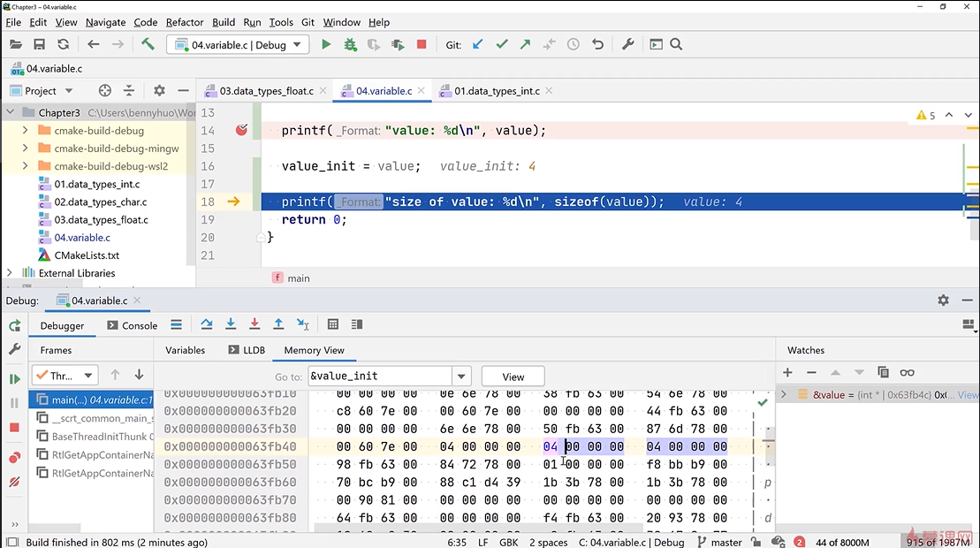Run the program with green play button
The width and height of the screenshot is (980, 548).
pyautogui.click(x=326, y=44)
